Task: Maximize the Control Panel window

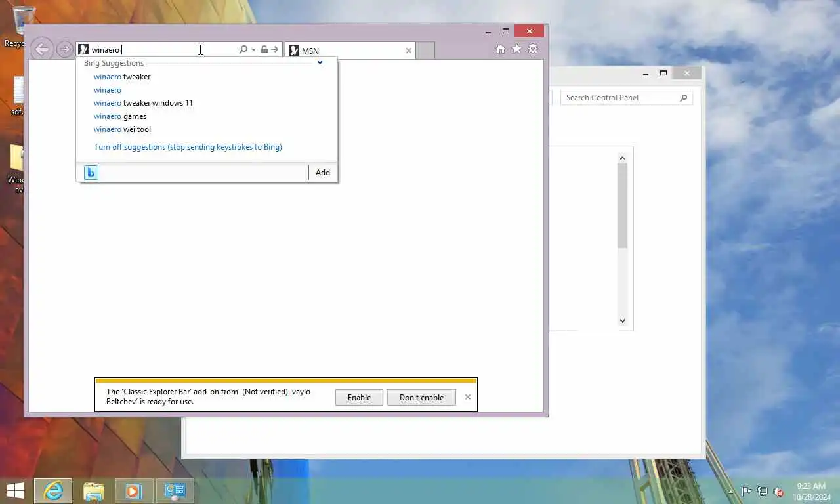Action: click(x=663, y=73)
